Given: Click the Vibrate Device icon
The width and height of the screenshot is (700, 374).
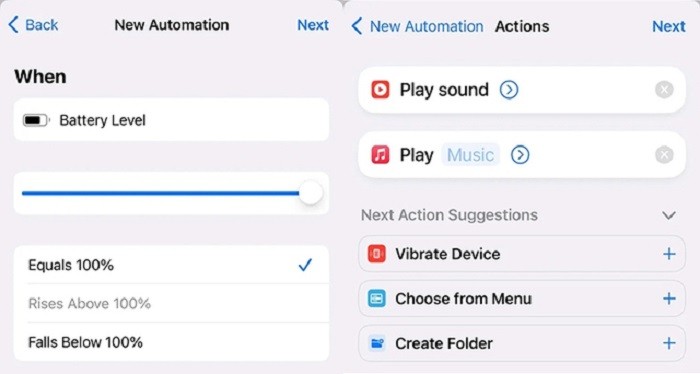Looking at the screenshot, I should [377, 254].
